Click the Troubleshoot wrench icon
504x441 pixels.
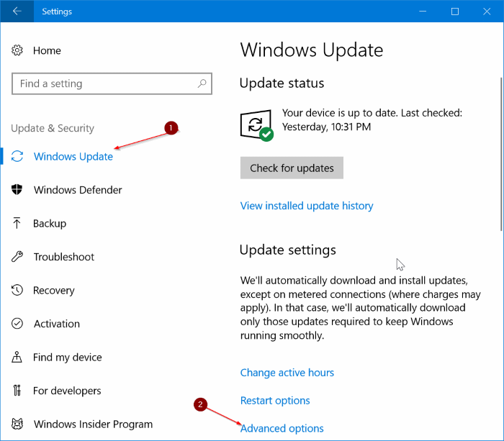[17, 257]
